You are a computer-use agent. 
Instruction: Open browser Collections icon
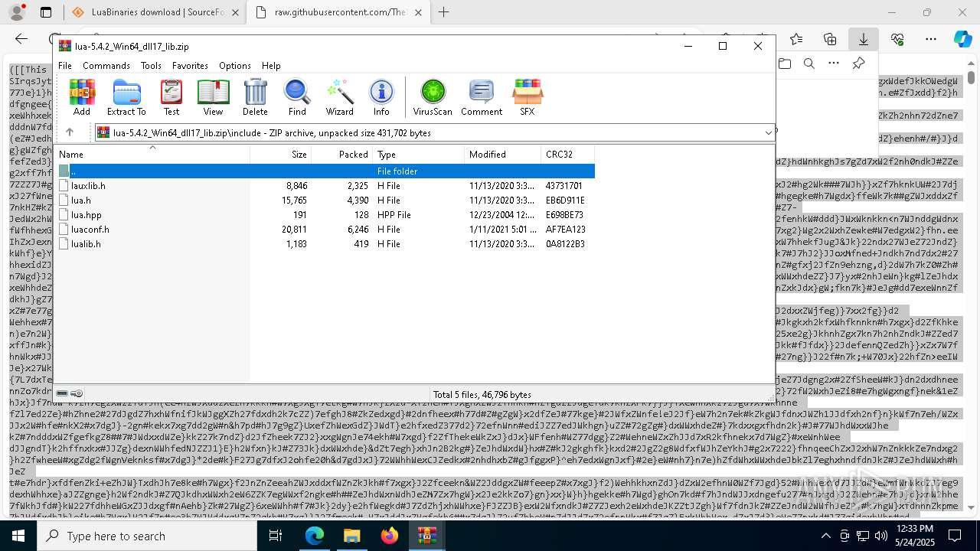pos(830,39)
